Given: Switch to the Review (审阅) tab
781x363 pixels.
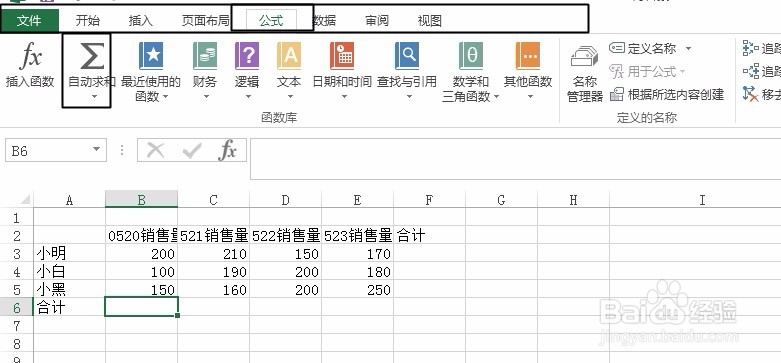Looking at the screenshot, I should 377,20.
